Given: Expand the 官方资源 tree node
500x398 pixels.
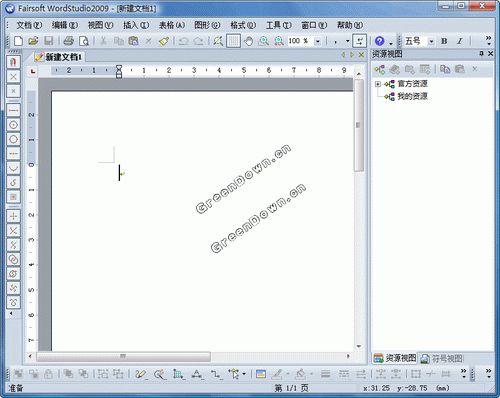Looking at the screenshot, I should 378,84.
